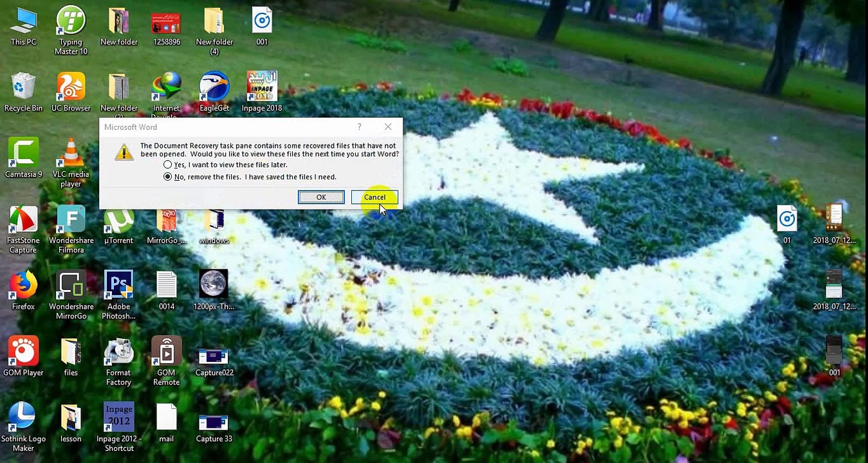
Task: Cancel the Microsoft Word dialog
Action: coord(374,197)
